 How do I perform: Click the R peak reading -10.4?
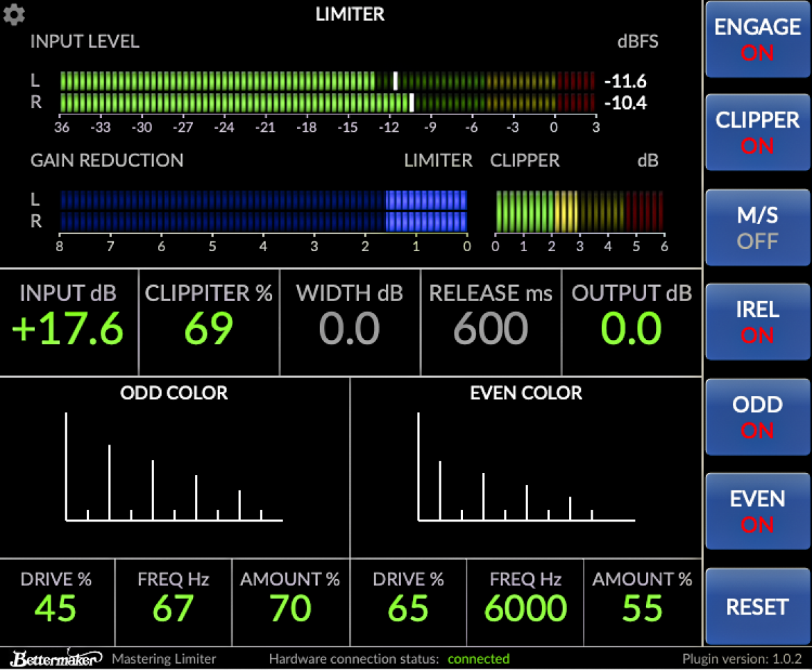tap(625, 103)
